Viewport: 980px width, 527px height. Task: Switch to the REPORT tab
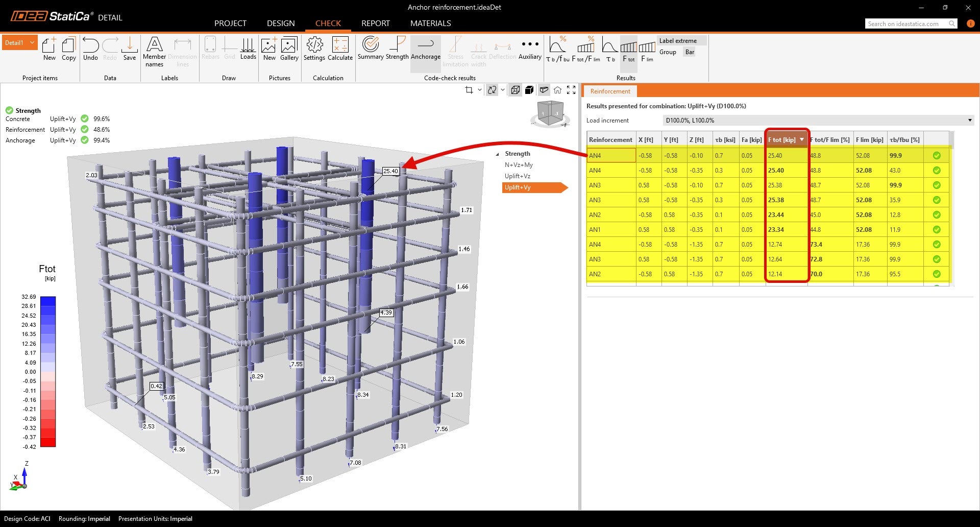pos(375,23)
